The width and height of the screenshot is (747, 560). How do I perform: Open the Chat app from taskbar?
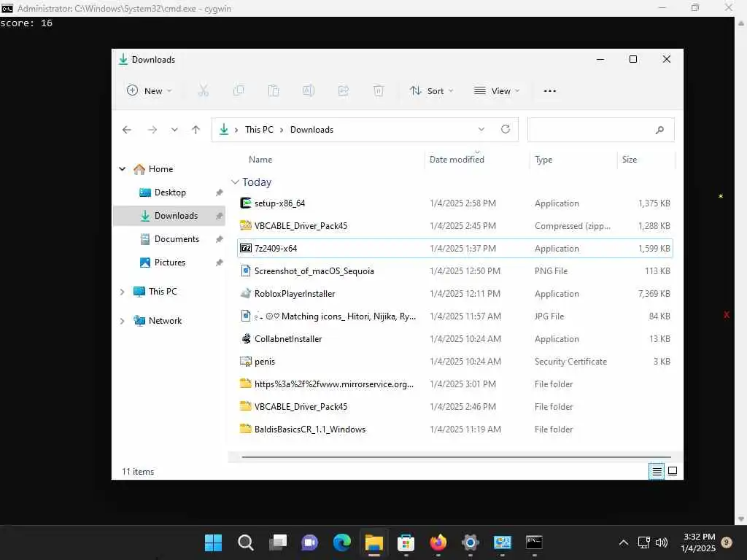(x=309, y=542)
